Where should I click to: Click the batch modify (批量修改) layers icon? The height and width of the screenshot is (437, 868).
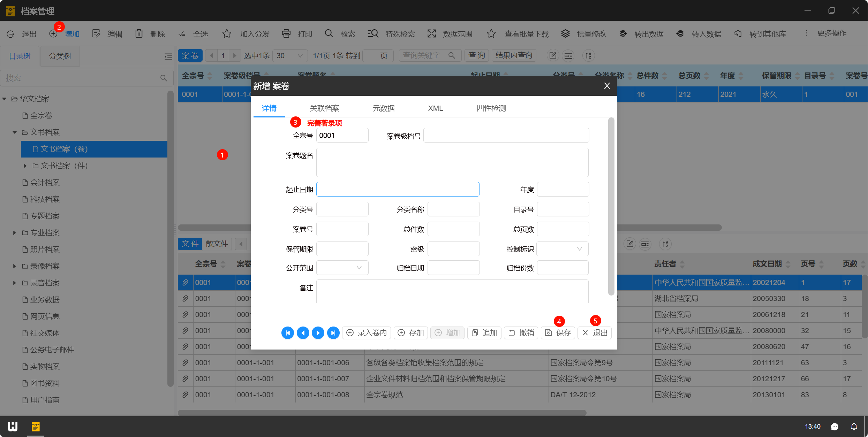click(x=565, y=34)
